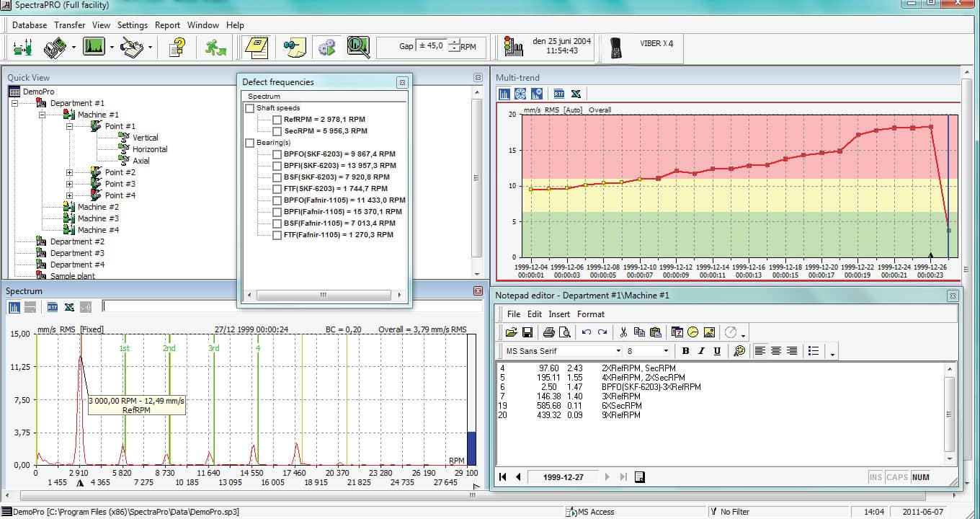The height and width of the screenshot is (519, 980).
Task: Click the paste clipboard icon in Notepad editor
Action: [655, 332]
